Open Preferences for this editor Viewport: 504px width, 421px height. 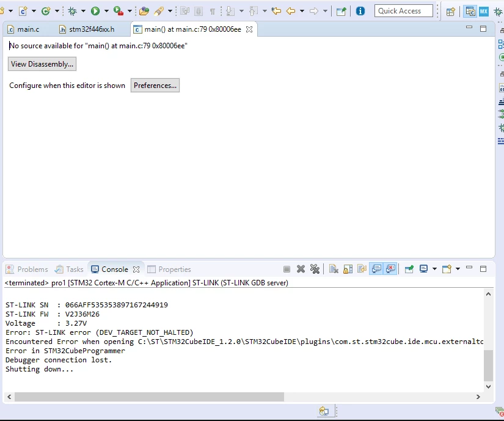point(155,86)
